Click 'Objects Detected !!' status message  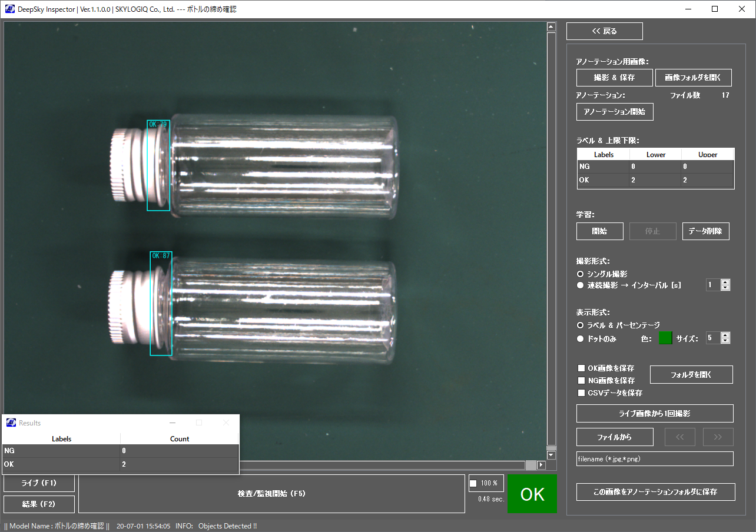(227, 526)
